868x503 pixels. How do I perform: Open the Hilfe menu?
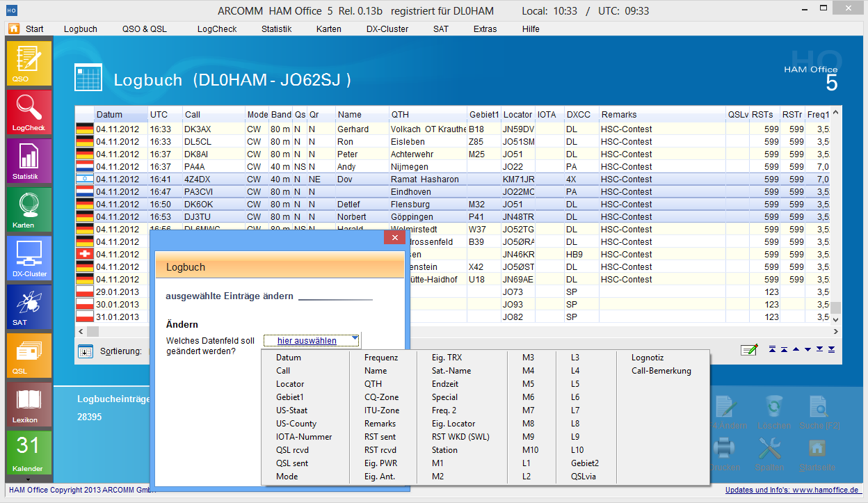531,29
